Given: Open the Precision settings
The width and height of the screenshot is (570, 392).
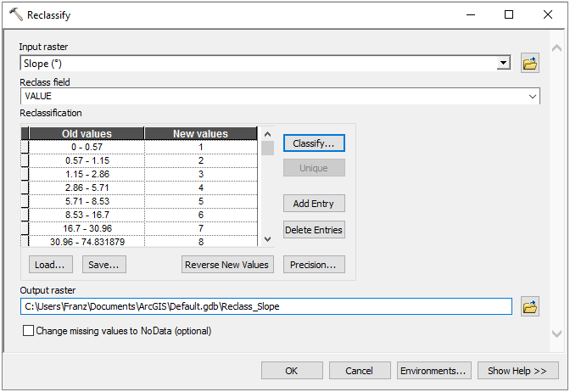Looking at the screenshot, I should click(314, 265).
